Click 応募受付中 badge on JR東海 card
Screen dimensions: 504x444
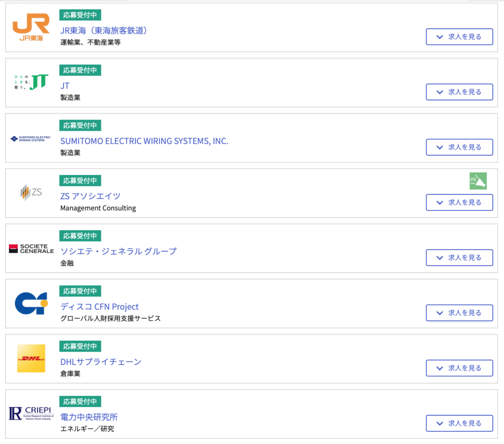80,15
